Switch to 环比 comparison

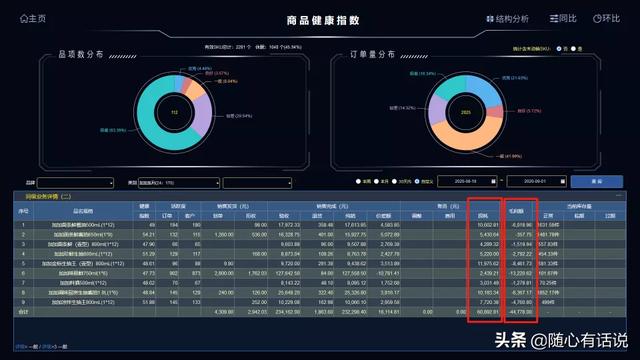click(606, 18)
